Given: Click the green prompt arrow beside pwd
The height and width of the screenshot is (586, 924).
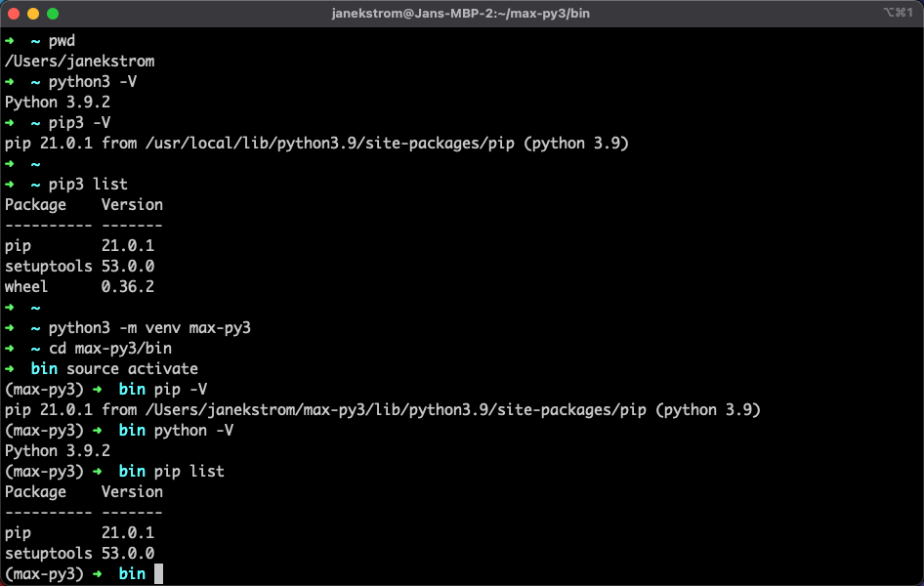Looking at the screenshot, I should pyautogui.click(x=10, y=40).
